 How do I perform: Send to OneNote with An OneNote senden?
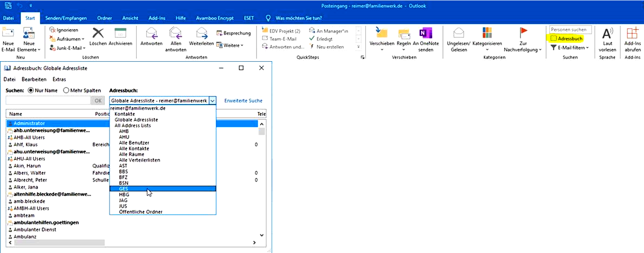(426, 39)
